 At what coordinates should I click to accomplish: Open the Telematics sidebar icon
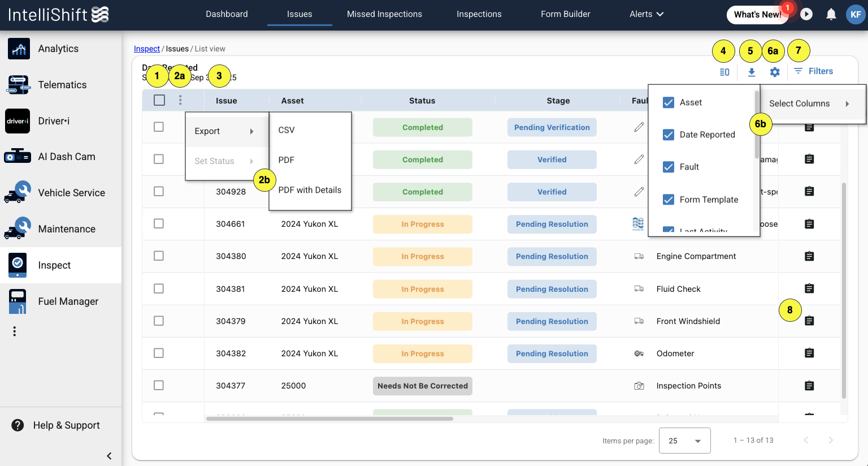tap(18, 85)
